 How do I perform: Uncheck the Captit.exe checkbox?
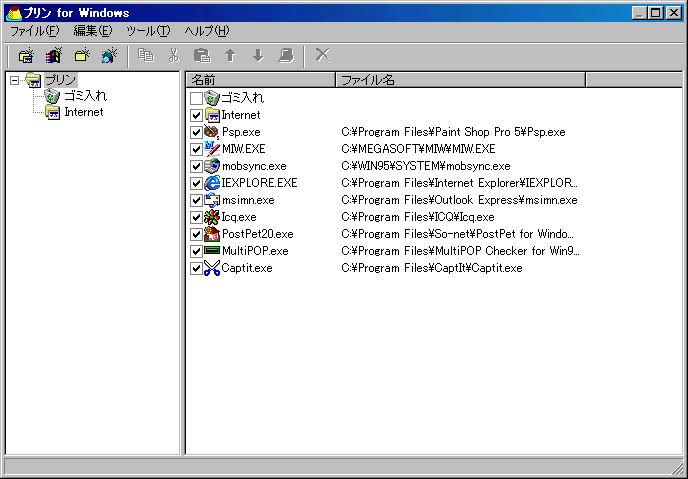coord(196,268)
